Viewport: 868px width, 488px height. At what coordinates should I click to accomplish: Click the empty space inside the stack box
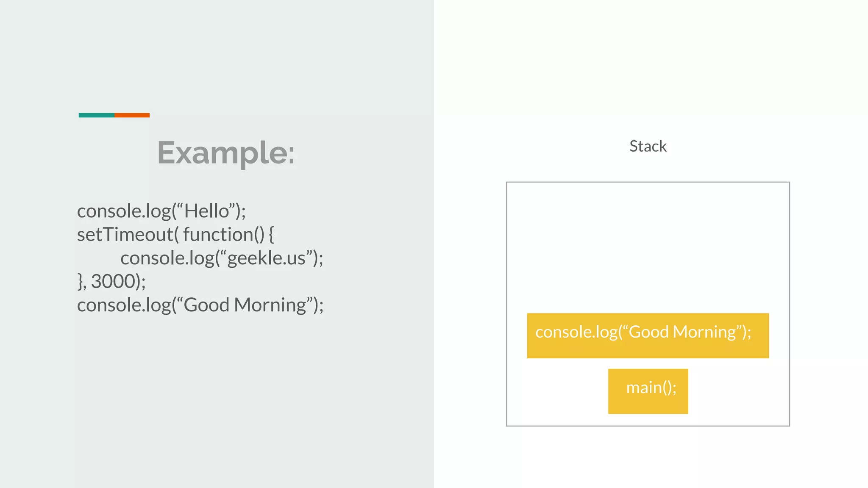648,246
